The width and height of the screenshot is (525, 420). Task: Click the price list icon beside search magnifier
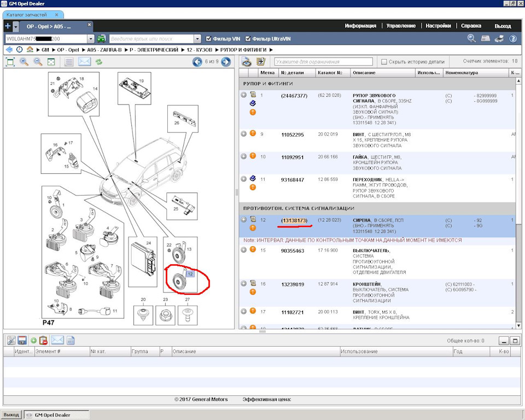click(x=486, y=38)
